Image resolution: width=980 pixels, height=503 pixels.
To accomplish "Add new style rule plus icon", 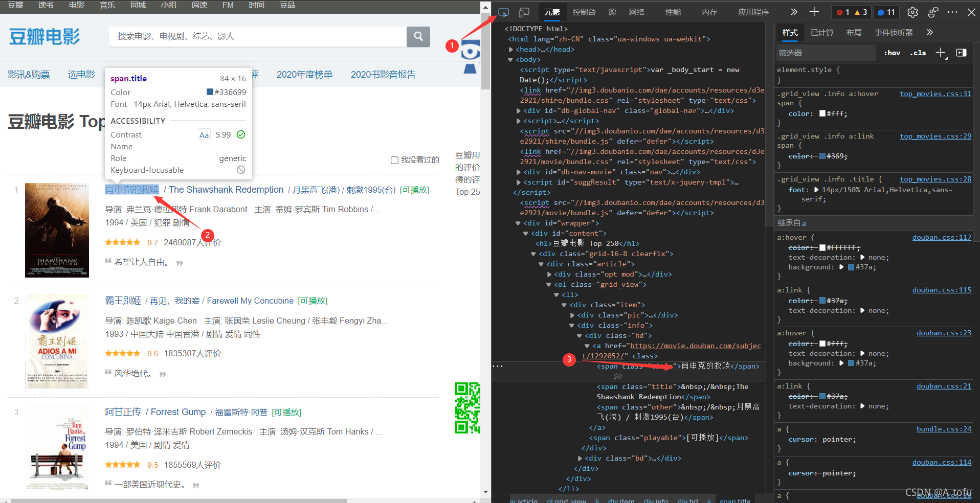I will tap(941, 53).
